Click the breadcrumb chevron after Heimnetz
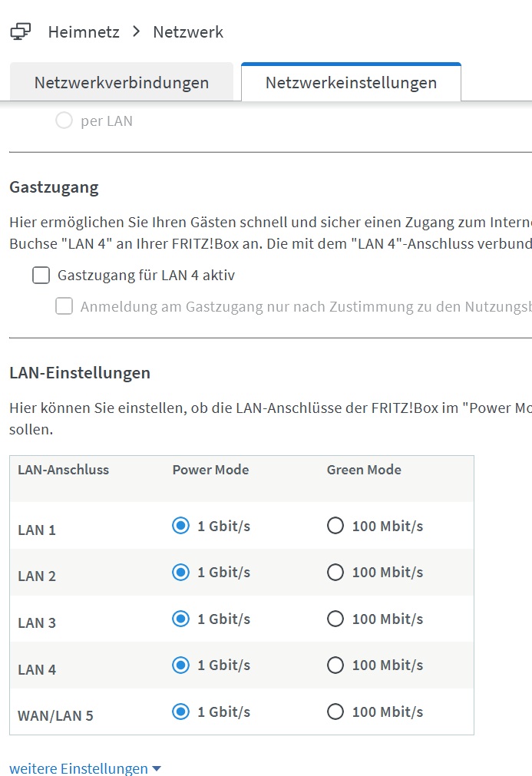The height and width of the screenshot is (776, 532). coord(137,31)
